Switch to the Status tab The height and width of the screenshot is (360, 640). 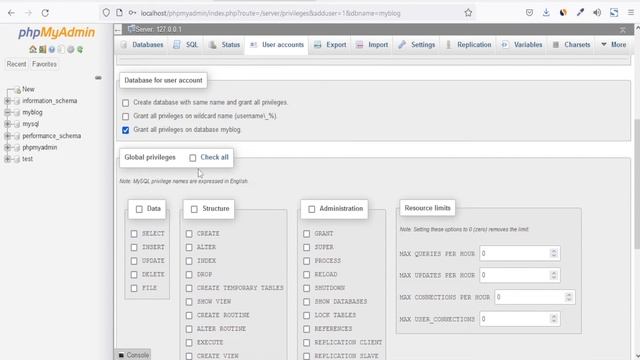(x=224, y=45)
